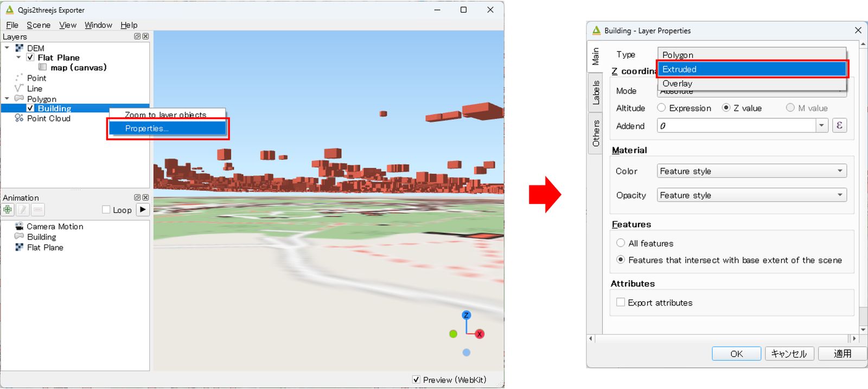Viewport: 868px width, 389px height.
Task: Float the Layers panel with its undock icon
Action: click(x=137, y=36)
